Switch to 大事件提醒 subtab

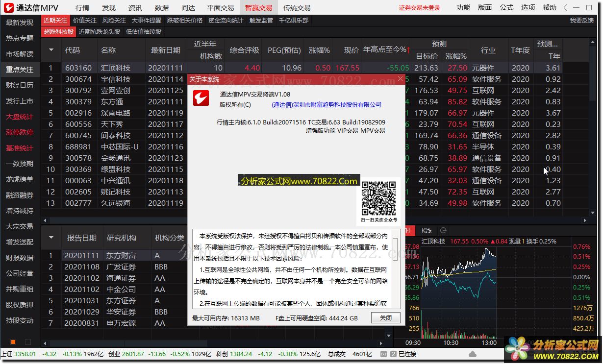point(147,21)
